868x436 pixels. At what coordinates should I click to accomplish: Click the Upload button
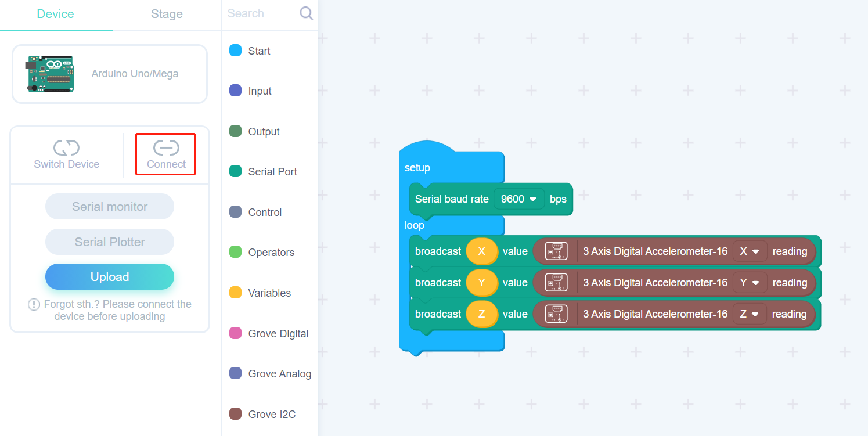[110, 277]
